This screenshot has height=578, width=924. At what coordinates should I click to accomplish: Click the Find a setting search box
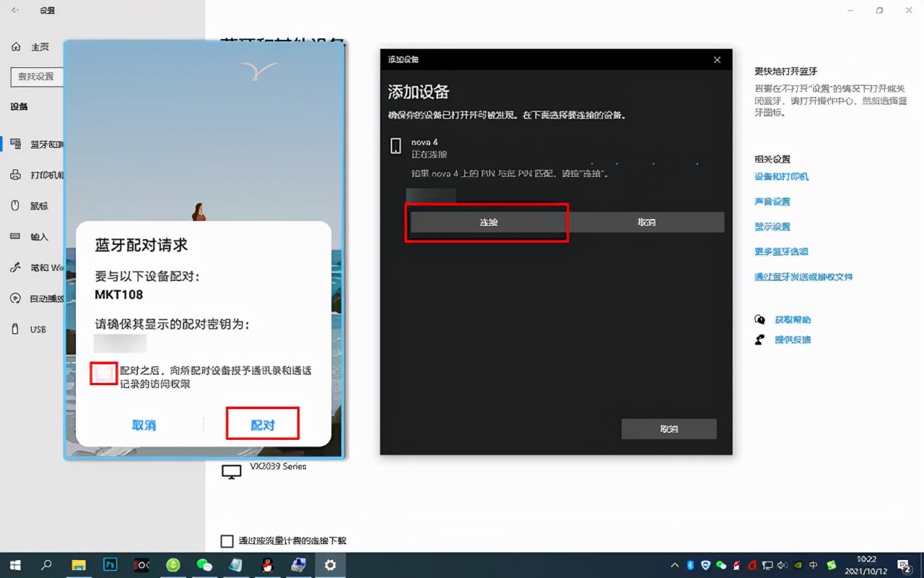pyautogui.click(x=36, y=77)
